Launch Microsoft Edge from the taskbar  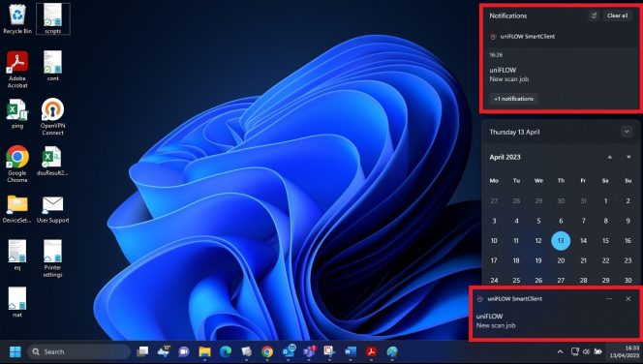point(226,351)
